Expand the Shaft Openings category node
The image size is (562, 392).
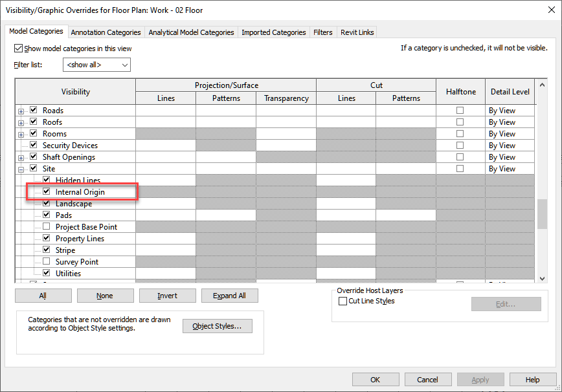(x=21, y=158)
